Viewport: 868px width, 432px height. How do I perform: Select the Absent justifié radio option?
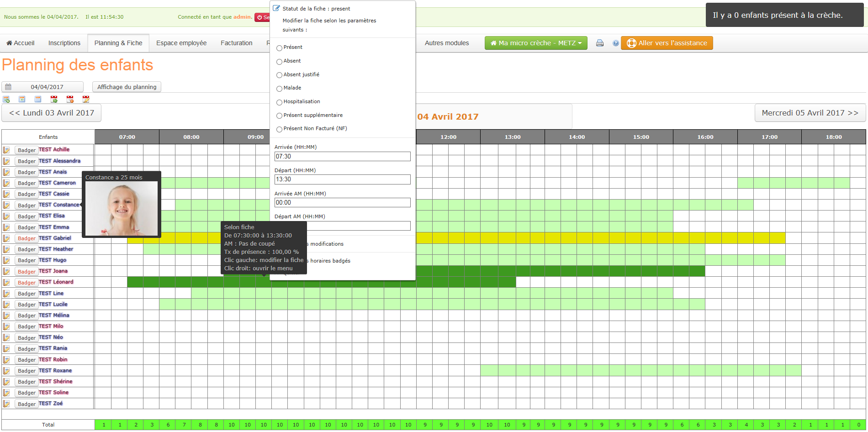click(279, 75)
